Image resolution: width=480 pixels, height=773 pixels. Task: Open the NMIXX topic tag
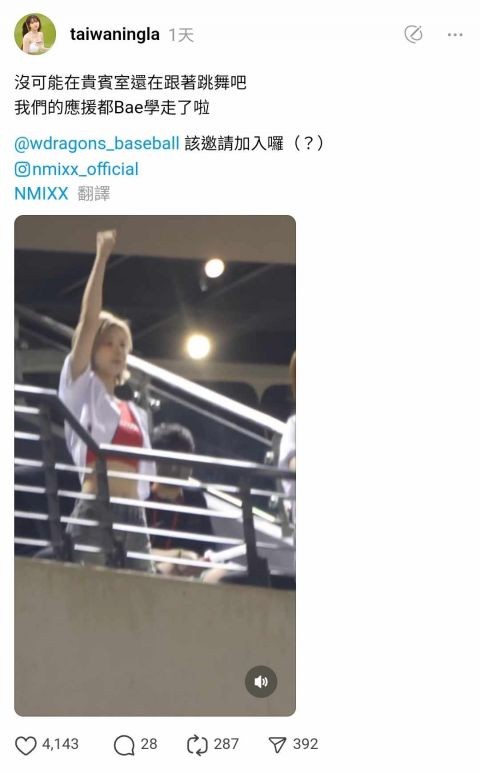[41, 194]
